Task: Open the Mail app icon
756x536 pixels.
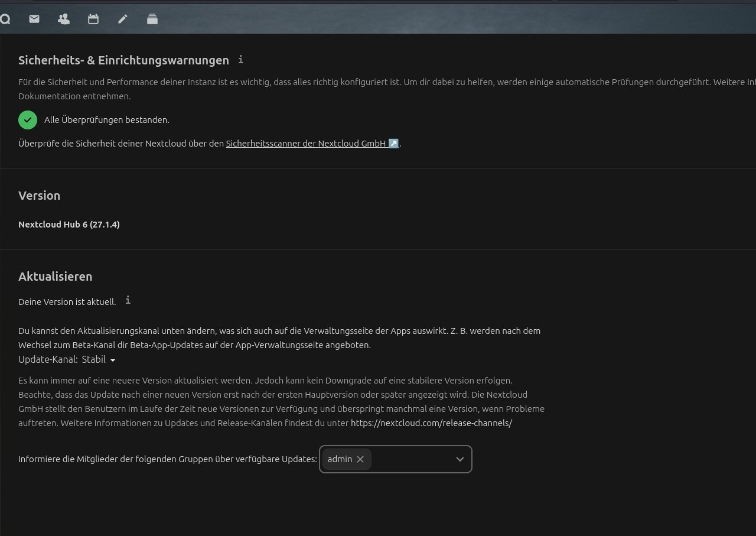Action: (x=34, y=19)
